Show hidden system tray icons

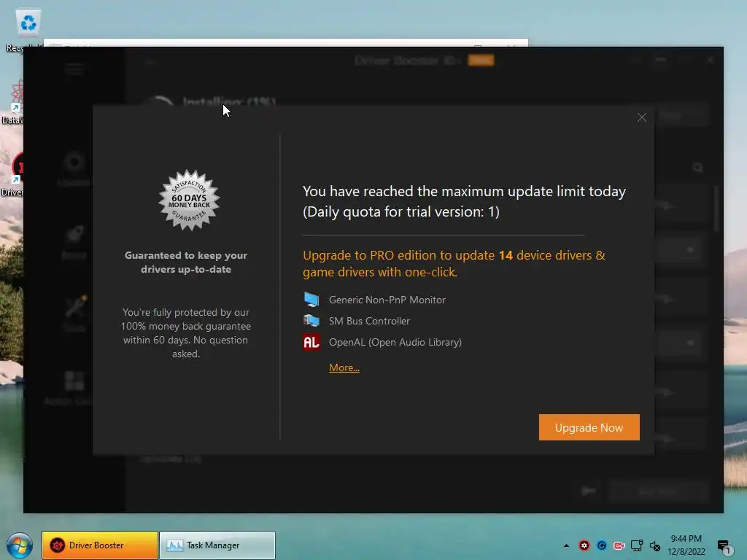tap(566, 545)
